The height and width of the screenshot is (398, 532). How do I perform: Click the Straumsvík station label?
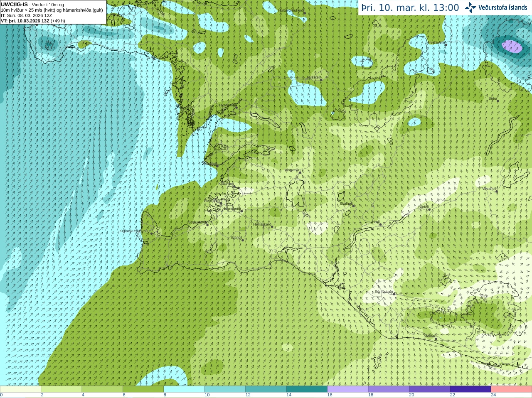click(197, 222)
